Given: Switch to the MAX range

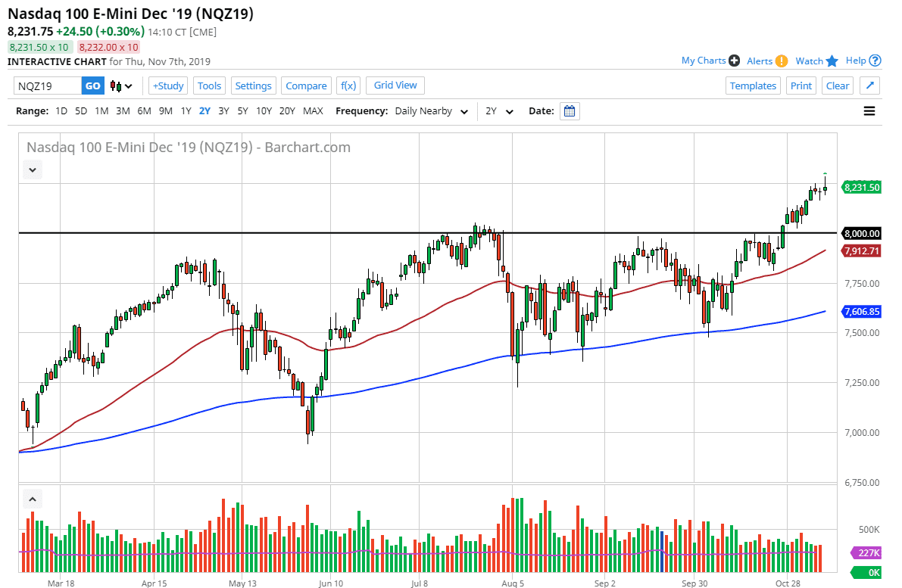Looking at the screenshot, I should coord(312,110).
